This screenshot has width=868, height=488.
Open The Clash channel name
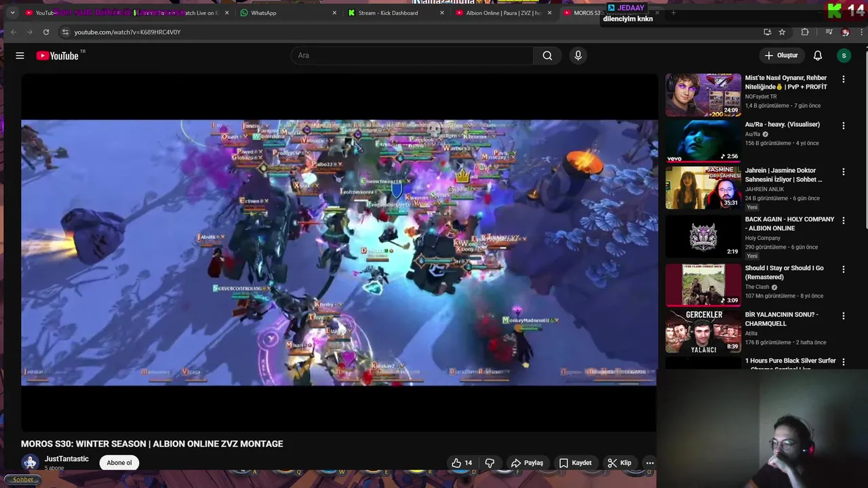[x=757, y=287]
